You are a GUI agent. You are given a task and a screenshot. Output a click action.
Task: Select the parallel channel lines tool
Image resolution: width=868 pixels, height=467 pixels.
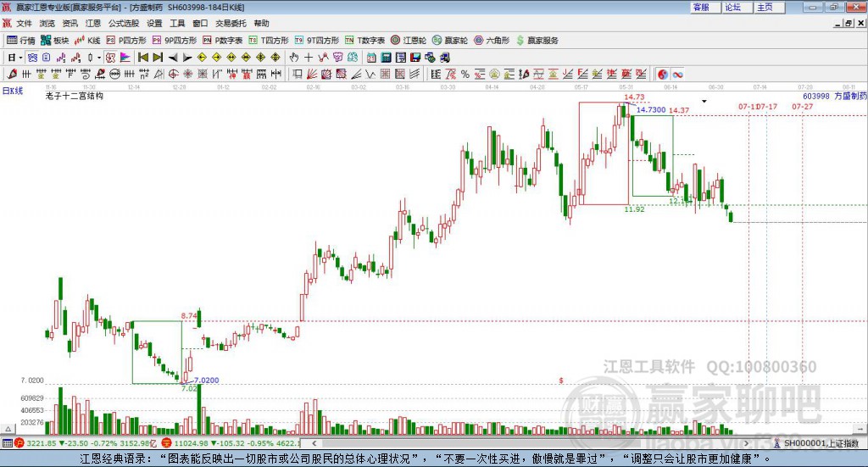[x=414, y=74]
